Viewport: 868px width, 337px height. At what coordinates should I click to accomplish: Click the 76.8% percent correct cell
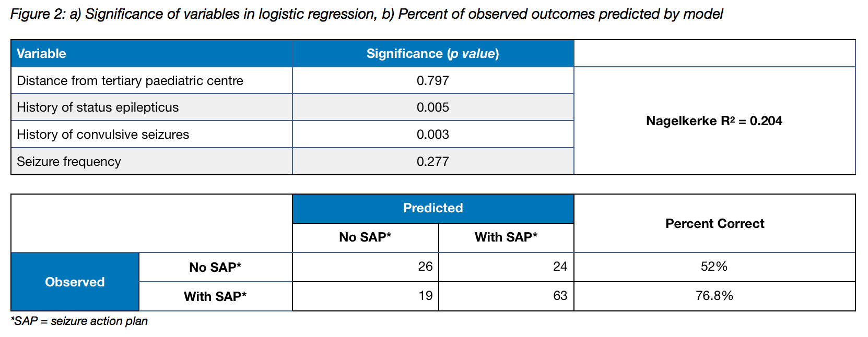pyautogui.click(x=714, y=296)
